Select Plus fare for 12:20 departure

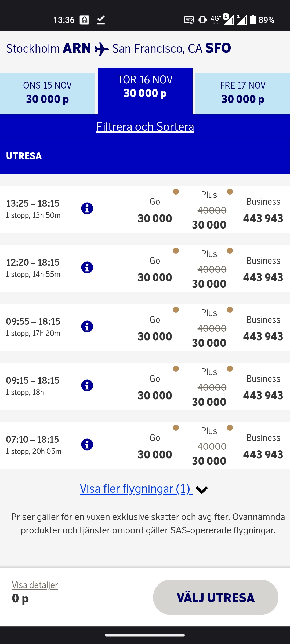coord(209,269)
